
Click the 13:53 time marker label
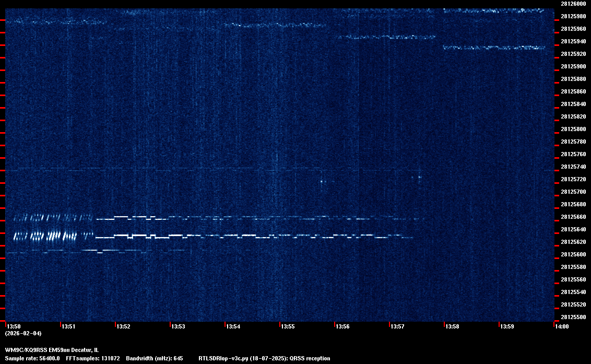pyautogui.click(x=178, y=327)
